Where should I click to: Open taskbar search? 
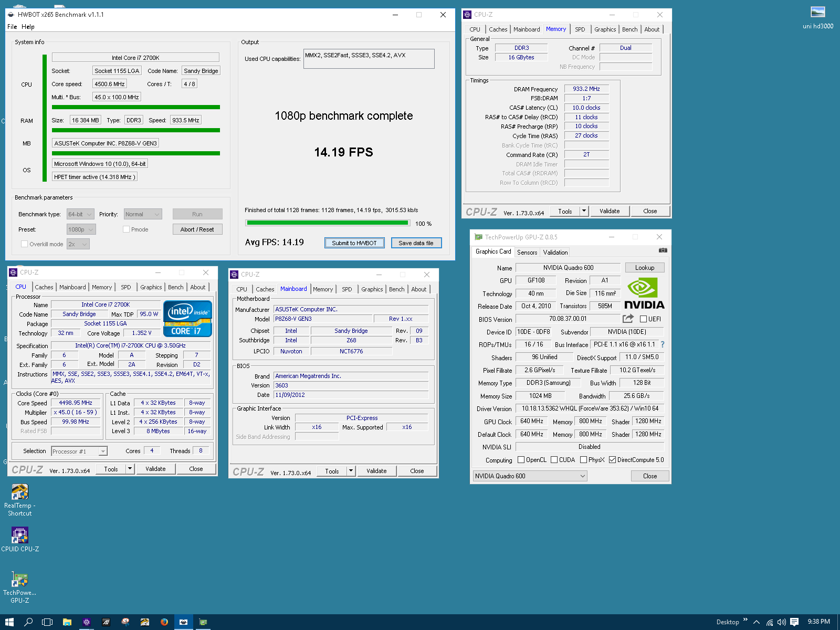tap(28, 622)
